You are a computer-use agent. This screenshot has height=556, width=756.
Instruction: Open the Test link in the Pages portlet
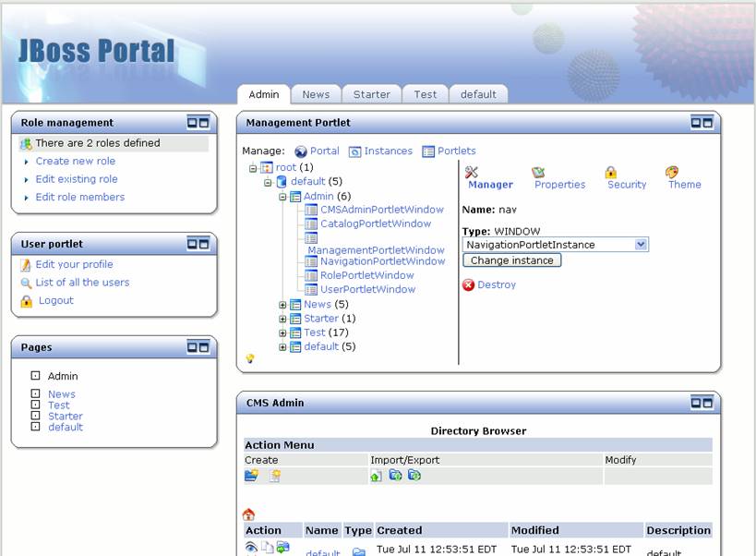click(x=59, y=405)
